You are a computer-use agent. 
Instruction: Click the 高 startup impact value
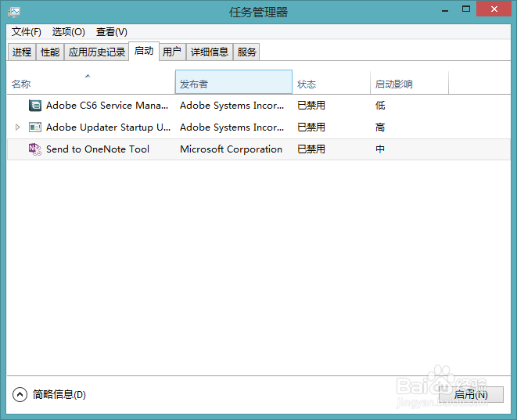380,127
